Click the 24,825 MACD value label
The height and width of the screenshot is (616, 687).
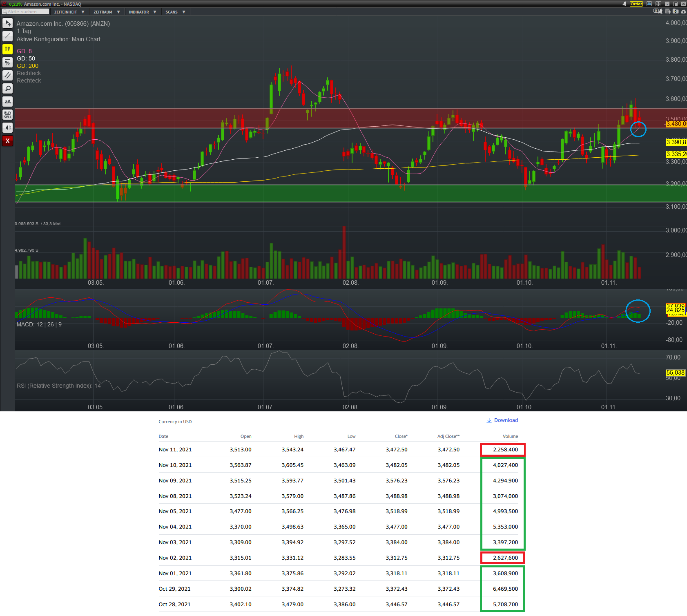pos(676,310)
